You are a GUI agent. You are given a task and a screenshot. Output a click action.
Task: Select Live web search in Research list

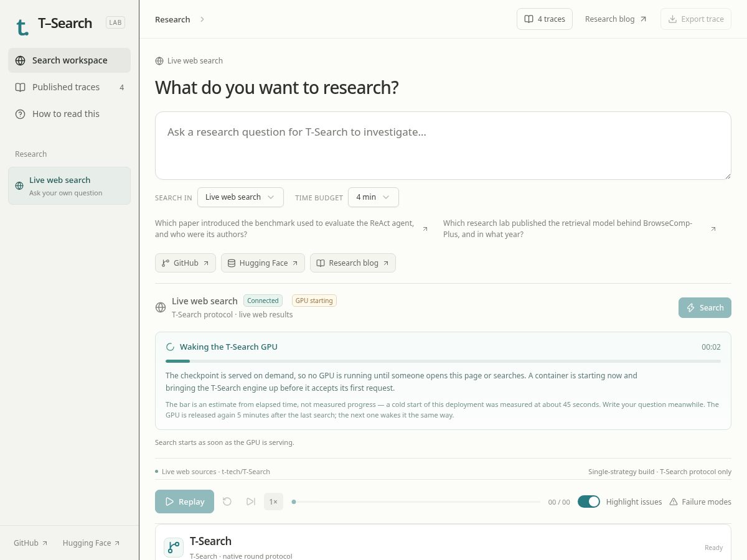point(69,185)
